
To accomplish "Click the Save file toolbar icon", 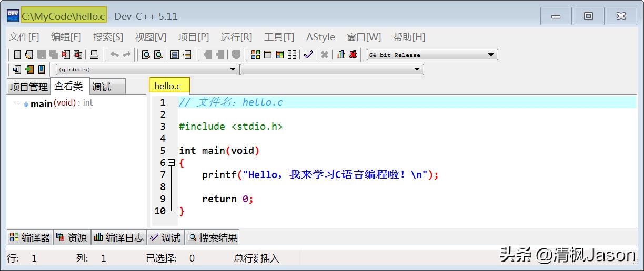I will pos(41,55).
